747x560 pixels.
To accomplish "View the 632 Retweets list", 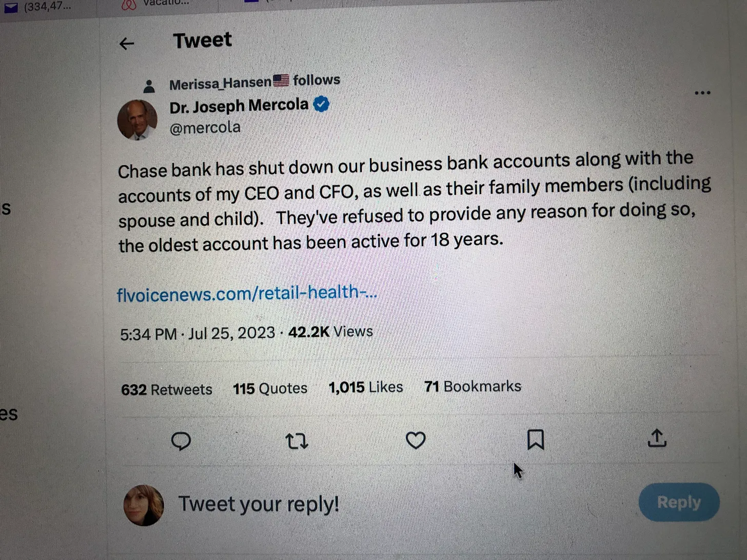I will coord(167,390).
